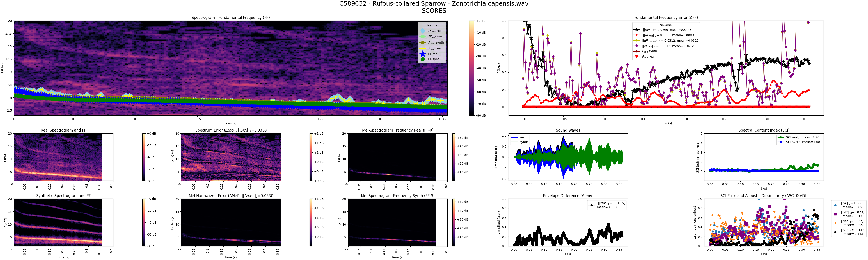Click the Fundamental Frequency Error (ΔFF) title
This screenshot has width=868, height=260.
[666, 18]
